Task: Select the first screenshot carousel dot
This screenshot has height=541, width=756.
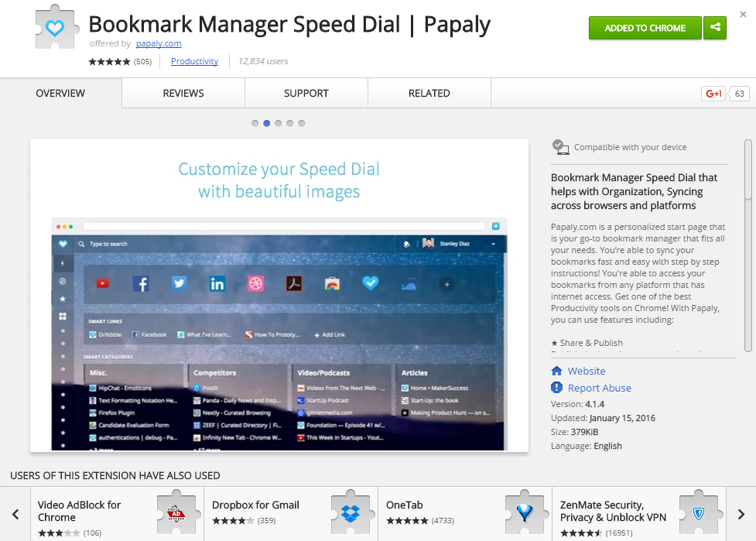Action: pyautogui.click(x=255, y=123)
